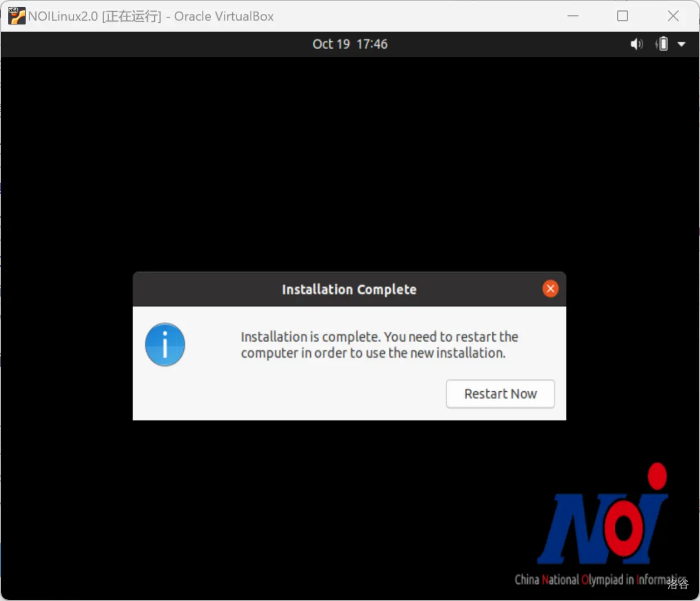Click the Installation Complete title bar

coord(349,289)
